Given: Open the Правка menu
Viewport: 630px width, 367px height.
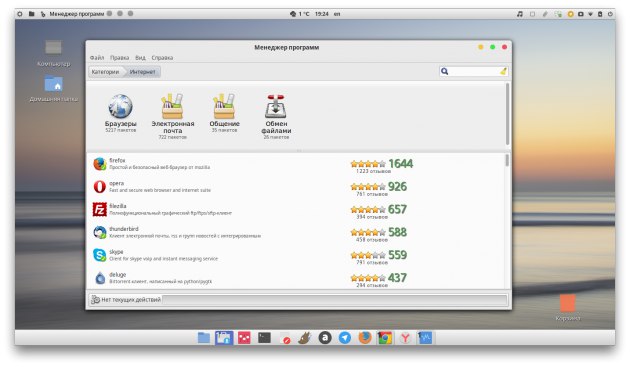Looking at the screenshot, I should 119,58.
